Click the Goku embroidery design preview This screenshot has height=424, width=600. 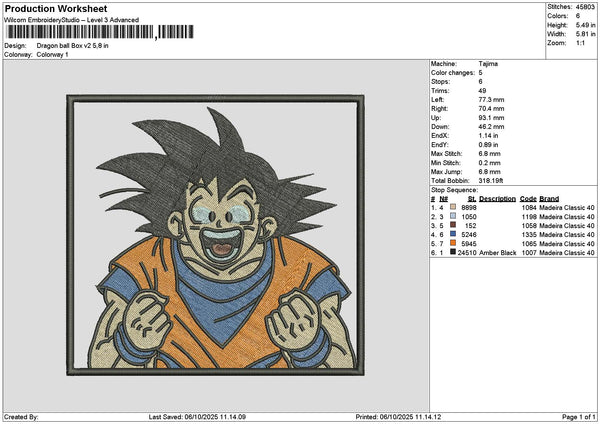pyautogui.click(x=215, y=235)
